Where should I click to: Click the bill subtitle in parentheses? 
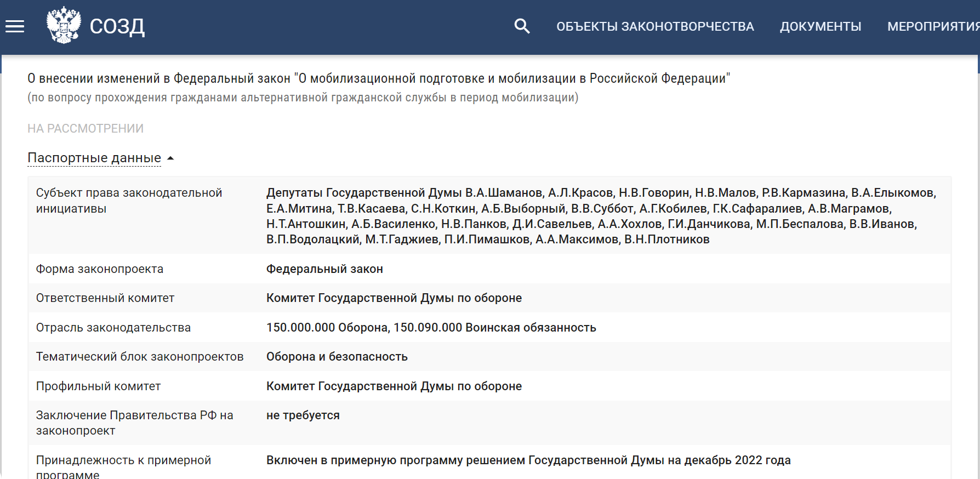click(x=303, y=98)
